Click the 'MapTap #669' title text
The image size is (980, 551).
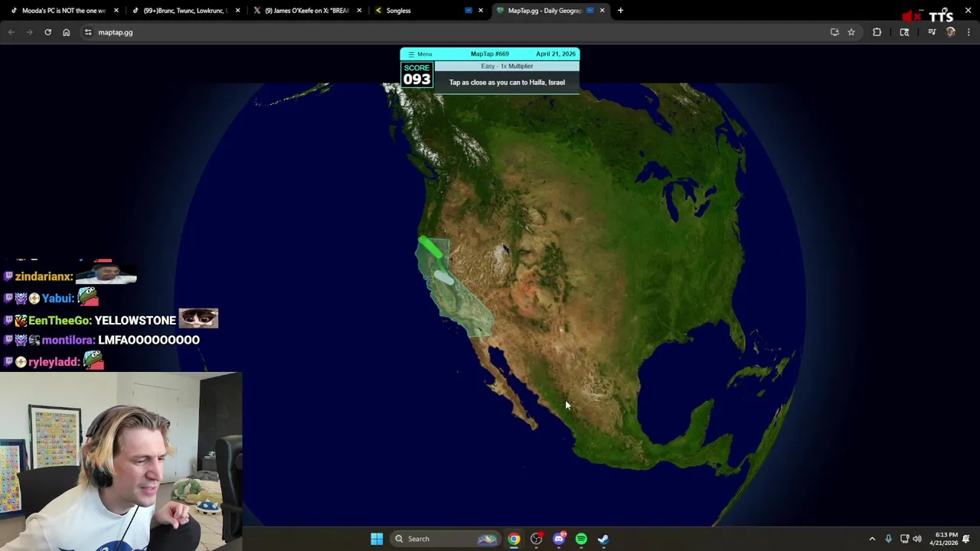490,54
